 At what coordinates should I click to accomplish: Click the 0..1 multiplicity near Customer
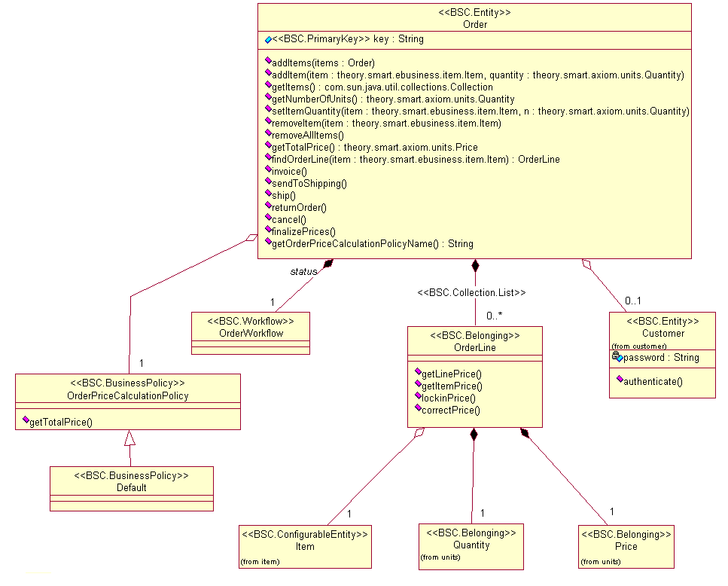[x=633, y=301]
